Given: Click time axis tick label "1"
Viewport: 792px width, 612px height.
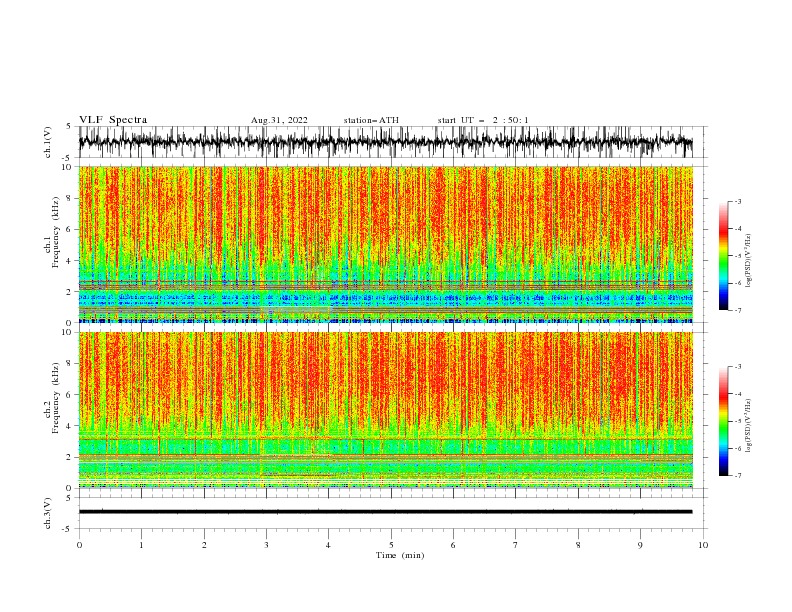Looking at the screenshot, I should click(x=141, y=545).
